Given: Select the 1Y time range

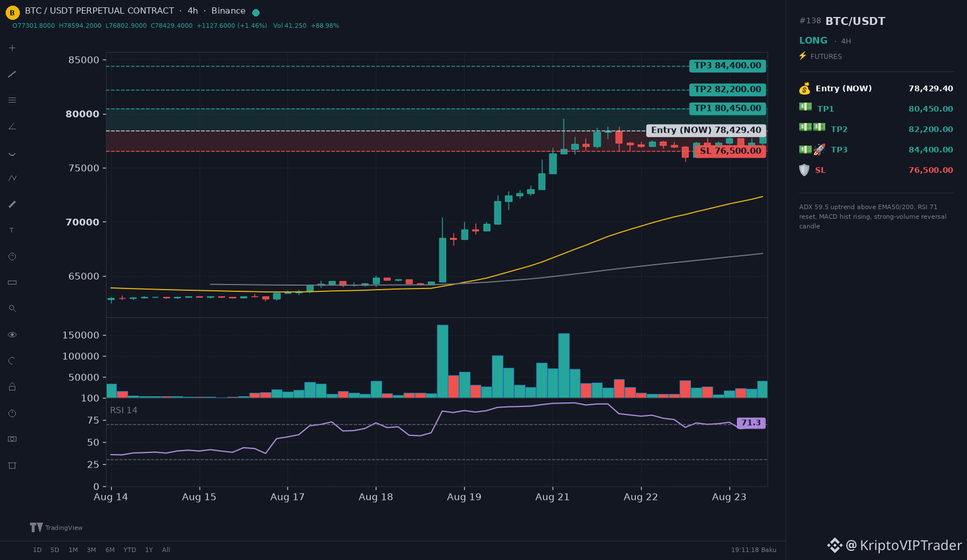Looking at the screenshot, I should click(x=149, y=550).
